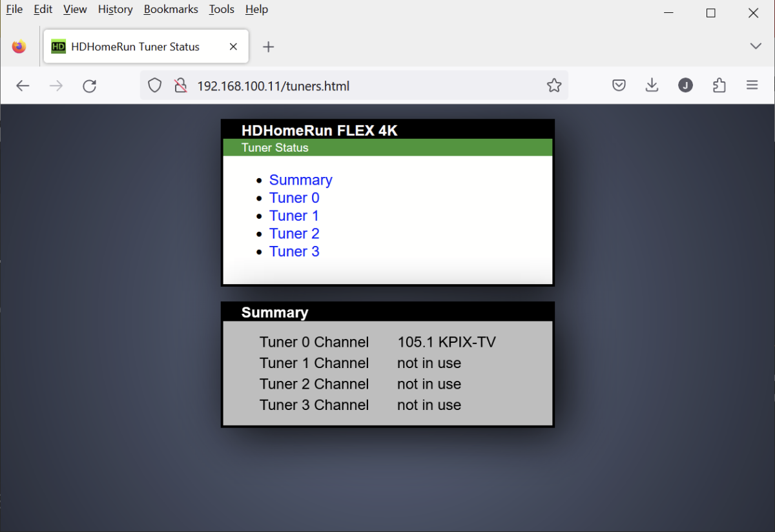Minimize the Firefox window
The height and width of the screenshot is (532, 775).
(x=669, y=13)
